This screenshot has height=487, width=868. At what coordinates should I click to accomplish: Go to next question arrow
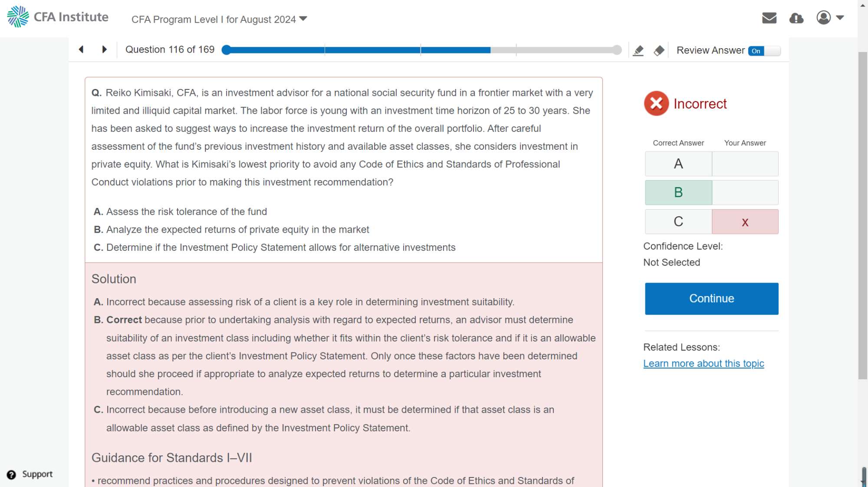(x=104, y=49)
